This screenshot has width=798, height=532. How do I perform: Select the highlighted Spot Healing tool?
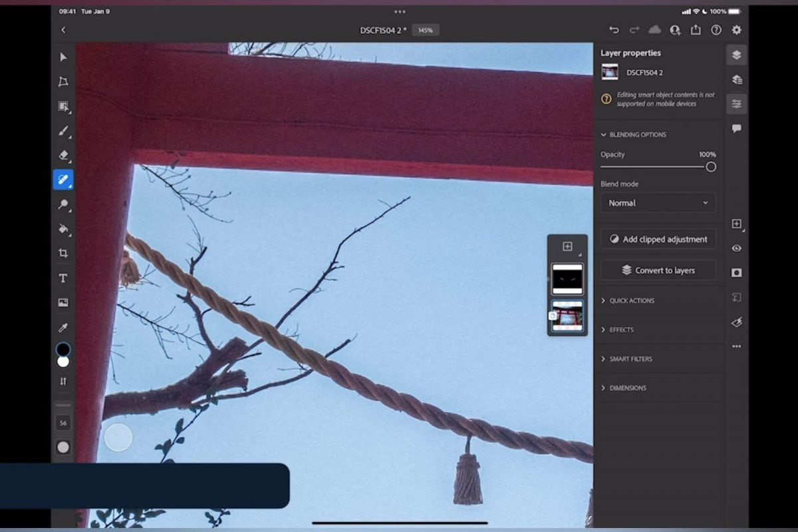pyautogui.click(x=63, y=180)
